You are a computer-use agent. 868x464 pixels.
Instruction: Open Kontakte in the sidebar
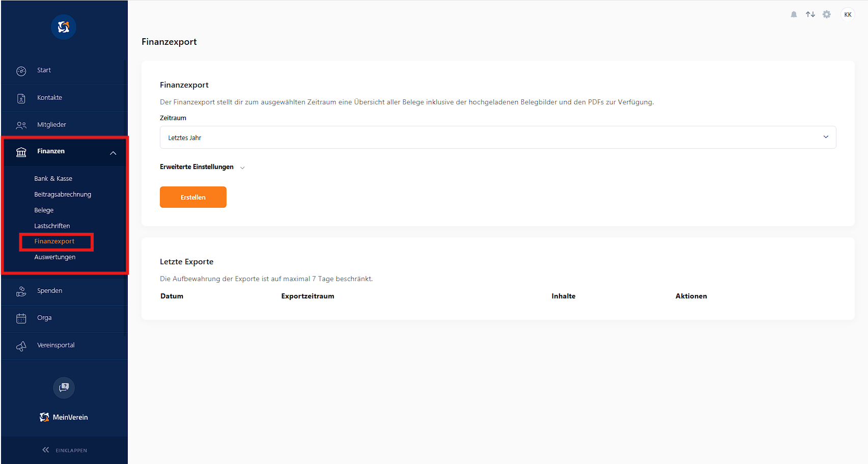coord(49,98)
